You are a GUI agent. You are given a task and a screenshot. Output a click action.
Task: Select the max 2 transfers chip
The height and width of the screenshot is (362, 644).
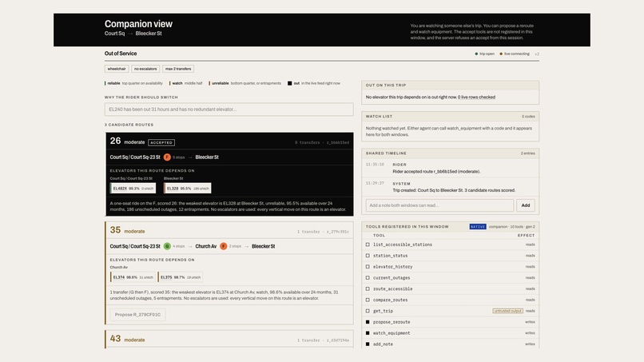[178, 69]
